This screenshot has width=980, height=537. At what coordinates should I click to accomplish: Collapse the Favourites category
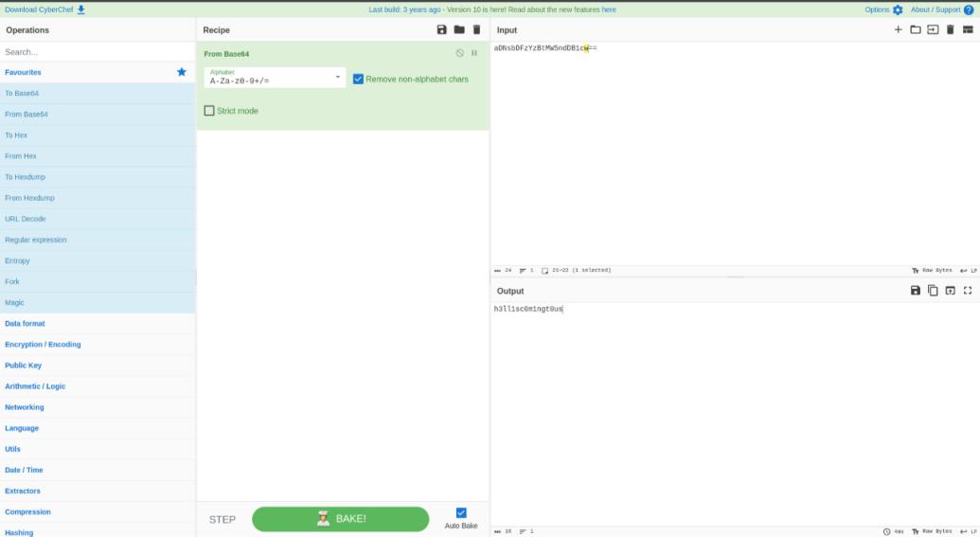pos(98,72)
